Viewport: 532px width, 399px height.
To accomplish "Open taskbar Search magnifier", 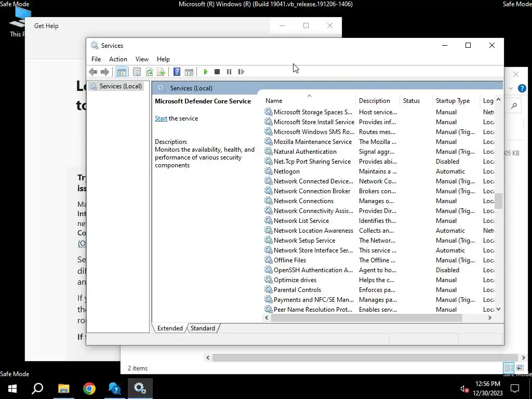I will [37, 389].
